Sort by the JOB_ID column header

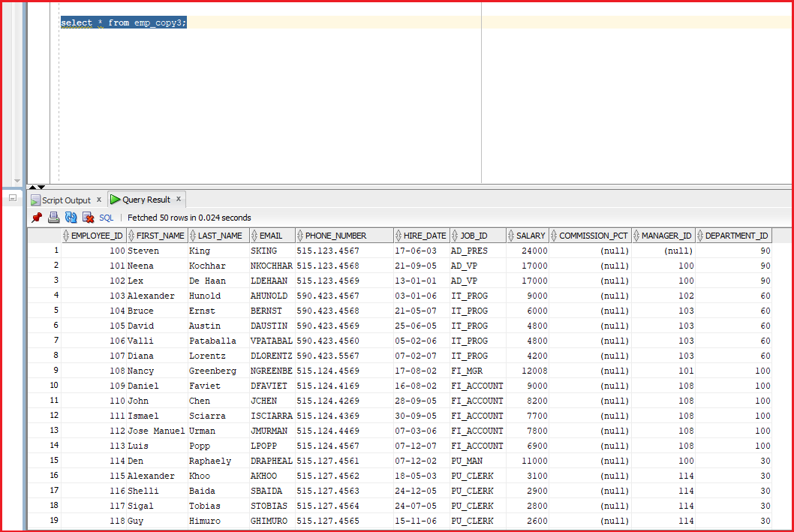[x=477, y=236]
